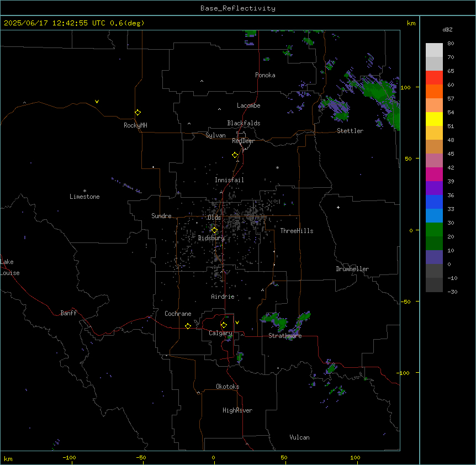Click the Stettler town label

(350, 131)
